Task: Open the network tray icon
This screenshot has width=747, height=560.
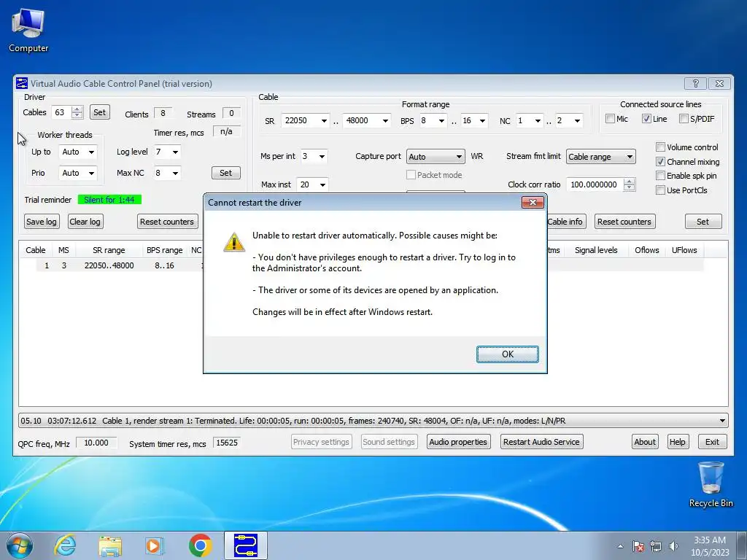Action: [x=656, y=546]
